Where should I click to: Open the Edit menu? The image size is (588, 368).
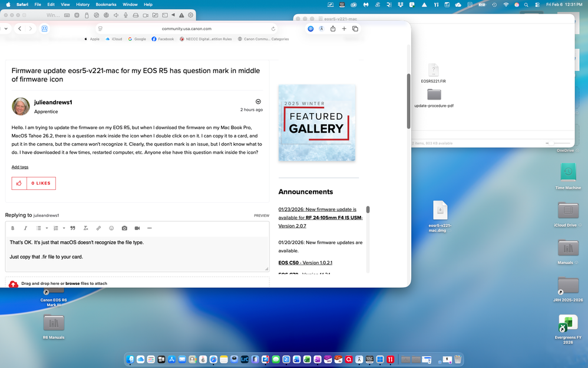(x=51, y=5)
